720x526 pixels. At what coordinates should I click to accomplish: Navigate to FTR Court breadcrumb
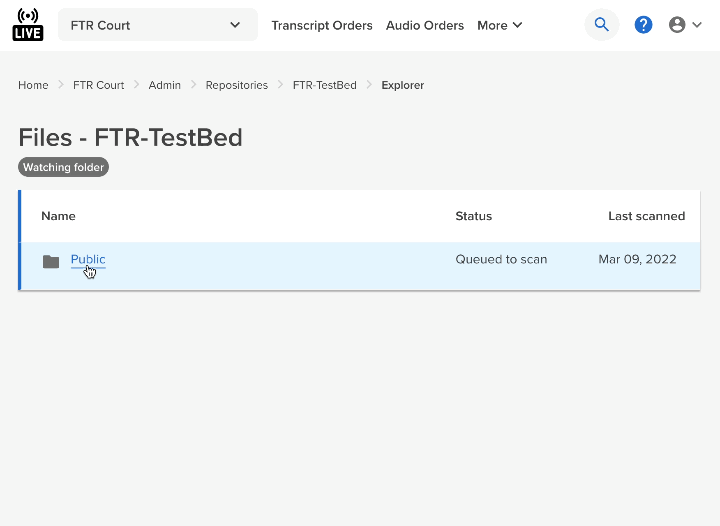click(98, 85)
